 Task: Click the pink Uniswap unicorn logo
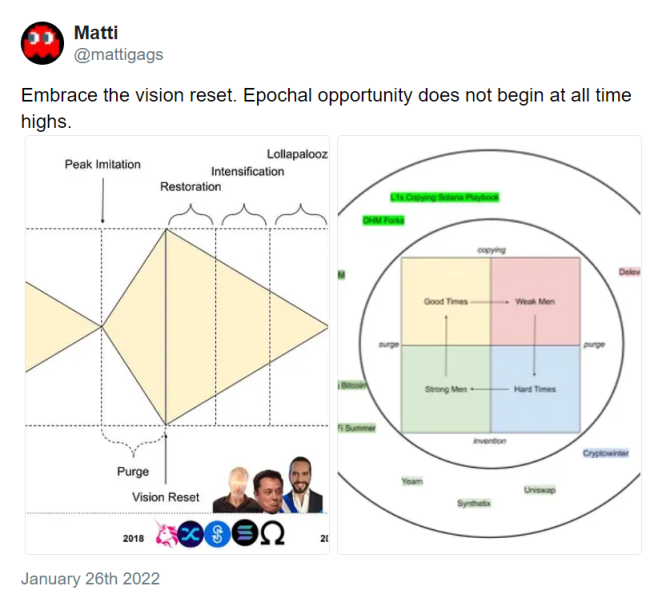pyautogui.click(x=162, y=536)
